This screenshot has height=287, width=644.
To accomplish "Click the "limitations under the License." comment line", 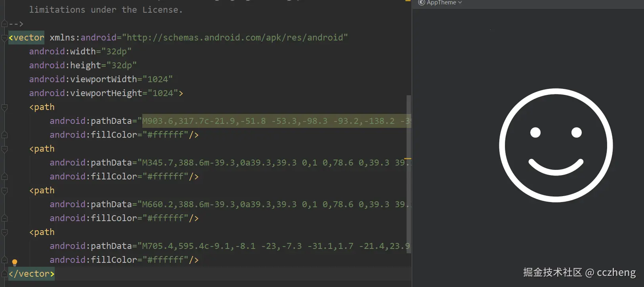I will pyautogui.click(x=106, y=10).
